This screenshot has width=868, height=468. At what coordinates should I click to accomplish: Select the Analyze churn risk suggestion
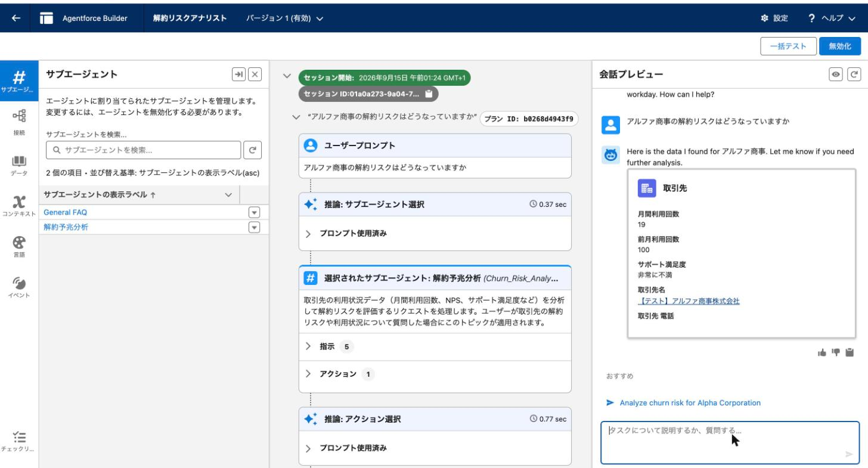click(690, 402)
